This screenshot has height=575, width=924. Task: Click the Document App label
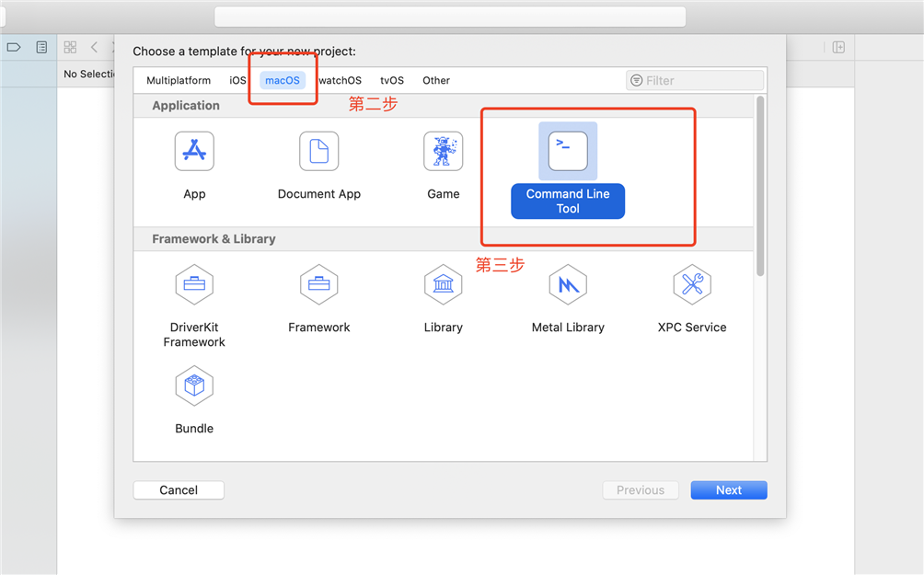(318, 194)
